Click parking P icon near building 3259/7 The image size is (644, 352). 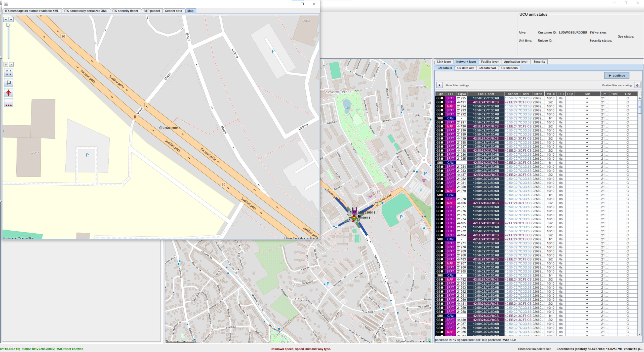coord(87,155)
